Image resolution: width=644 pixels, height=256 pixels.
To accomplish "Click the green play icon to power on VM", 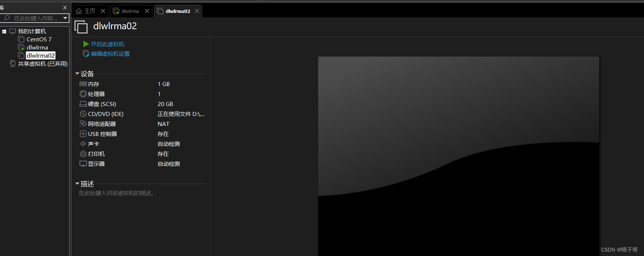I will click(x=86, y=44).
